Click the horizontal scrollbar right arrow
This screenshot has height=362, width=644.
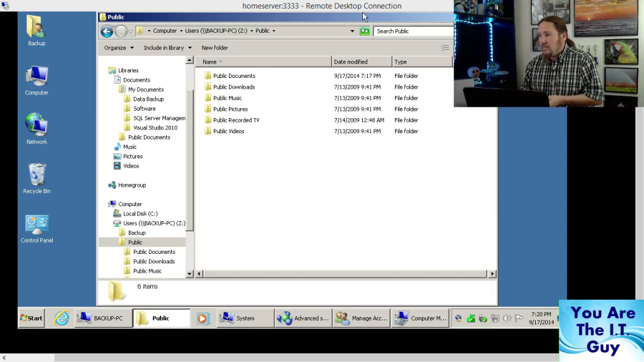click(492, 274)
